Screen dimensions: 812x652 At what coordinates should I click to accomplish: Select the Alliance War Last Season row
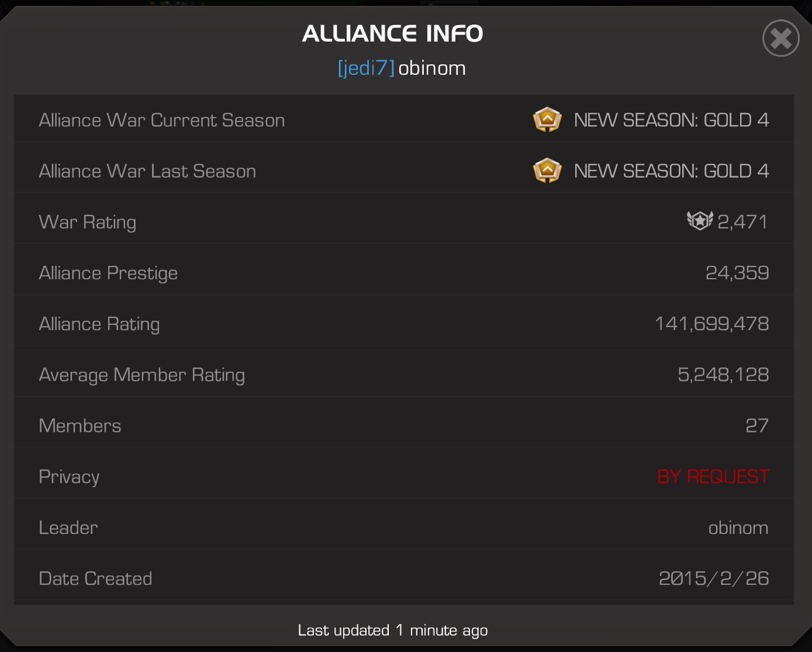[x=404, y=170]
